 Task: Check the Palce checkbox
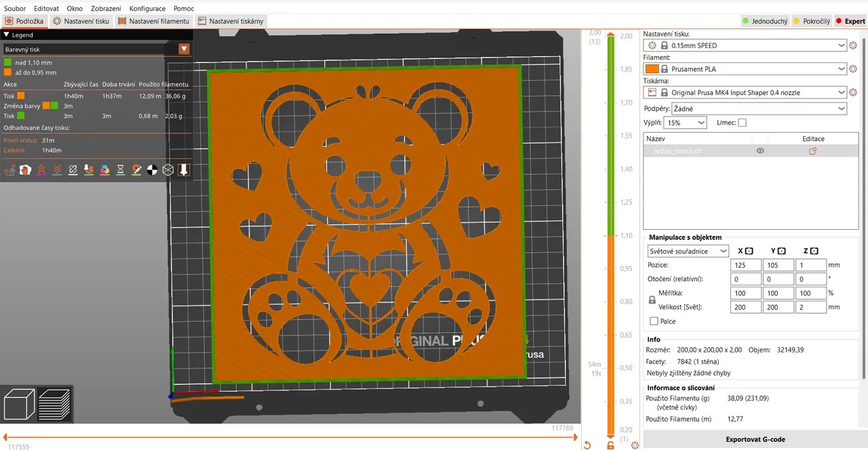coord(654,321)
